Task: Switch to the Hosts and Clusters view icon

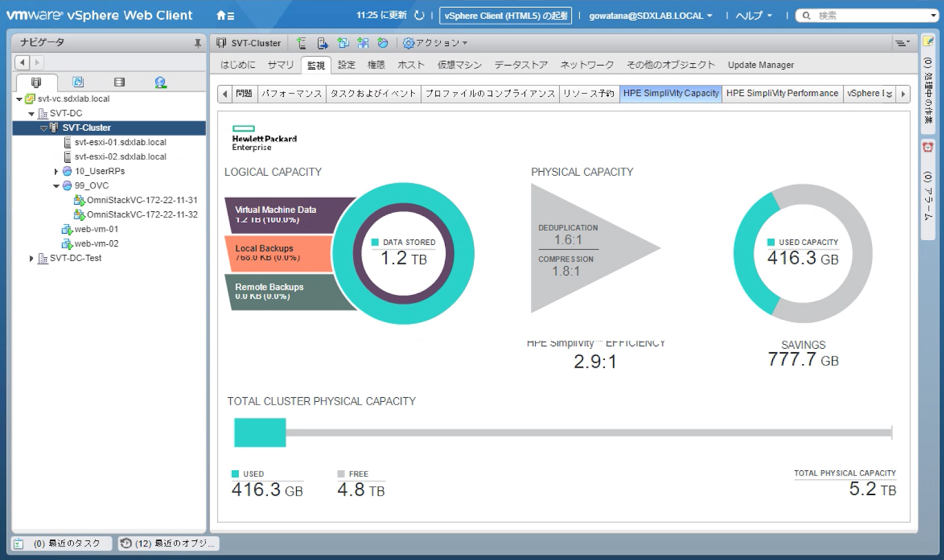Action: pos(37,82)
